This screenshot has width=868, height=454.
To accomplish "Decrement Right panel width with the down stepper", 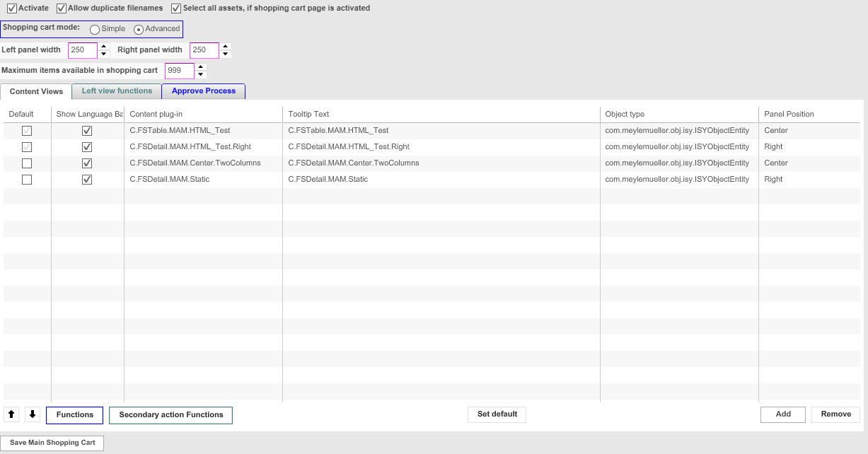I will (x=225, y=53).
